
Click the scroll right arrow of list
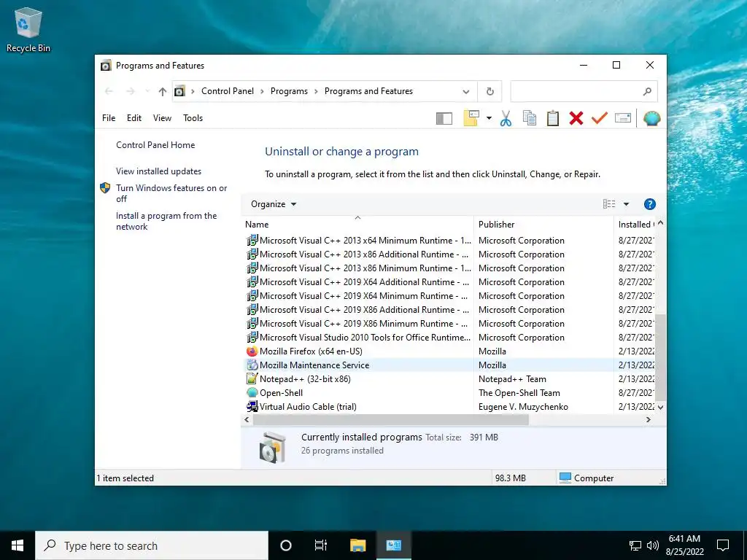pos(649,419)
